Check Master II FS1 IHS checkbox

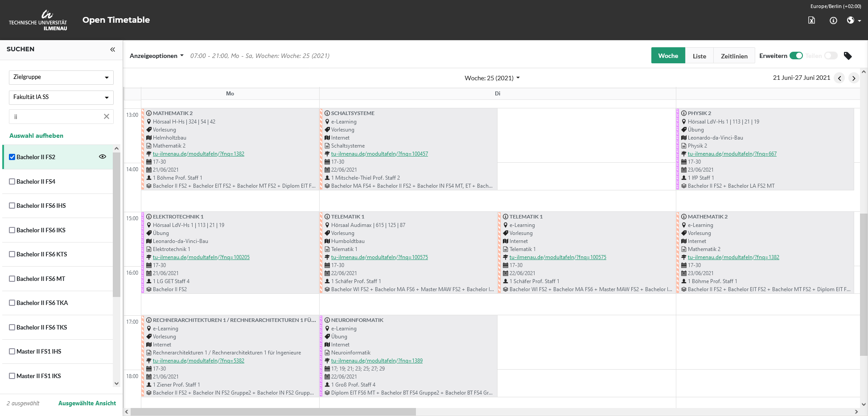[12, 351]
